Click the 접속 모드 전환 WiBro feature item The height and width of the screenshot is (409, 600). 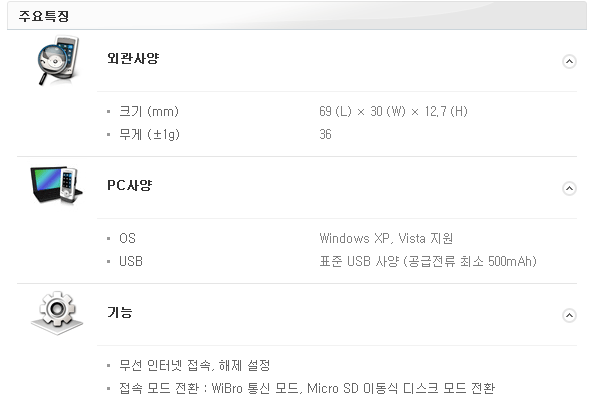(307, 388)
